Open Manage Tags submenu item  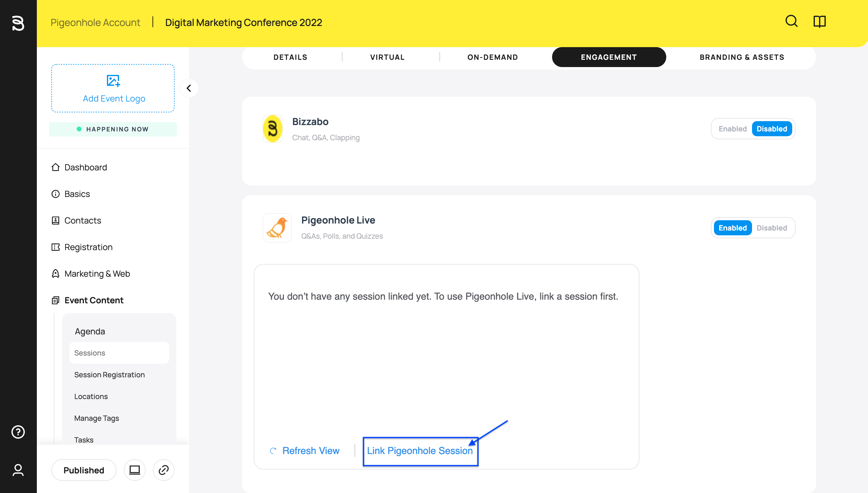(x=97, y=418)
